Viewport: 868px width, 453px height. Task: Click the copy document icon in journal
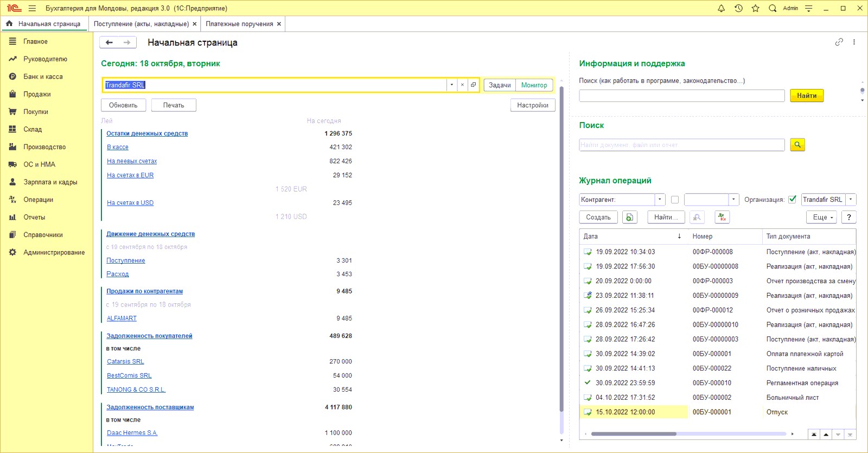click(x=630, y=217)
